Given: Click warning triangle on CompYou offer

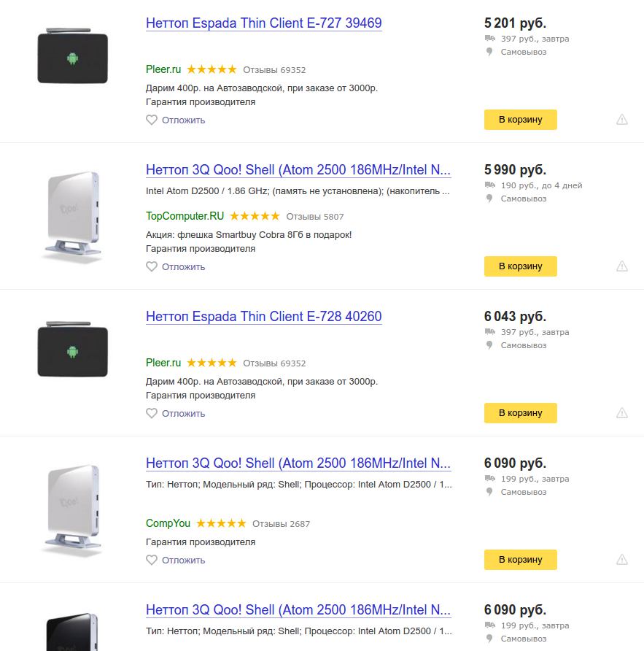Looking at the screenshot, I should [621, 560].
